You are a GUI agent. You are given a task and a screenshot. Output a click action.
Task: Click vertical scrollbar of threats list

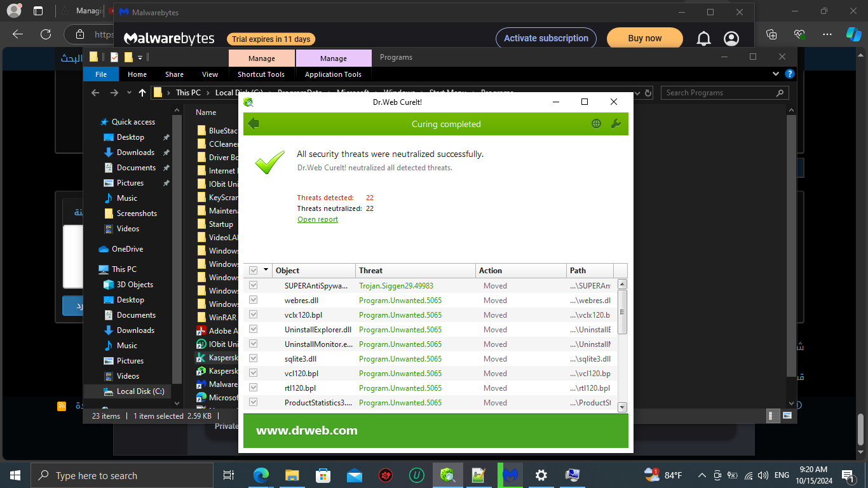(623, 313)
